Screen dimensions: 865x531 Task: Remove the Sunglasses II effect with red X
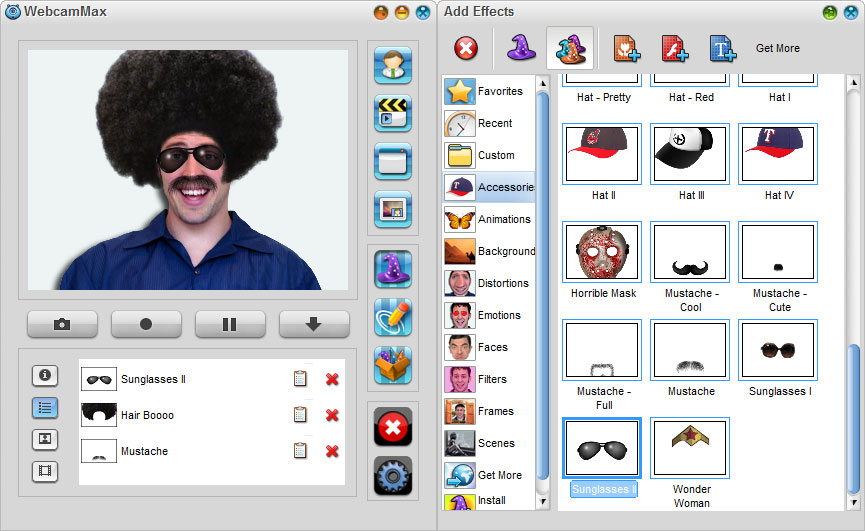tap(332, 379)
